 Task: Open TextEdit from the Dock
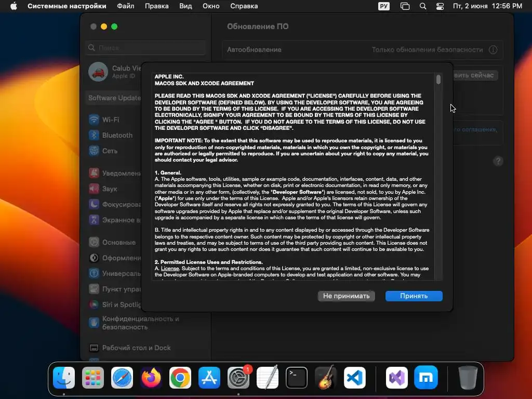[x=268, y=378]
